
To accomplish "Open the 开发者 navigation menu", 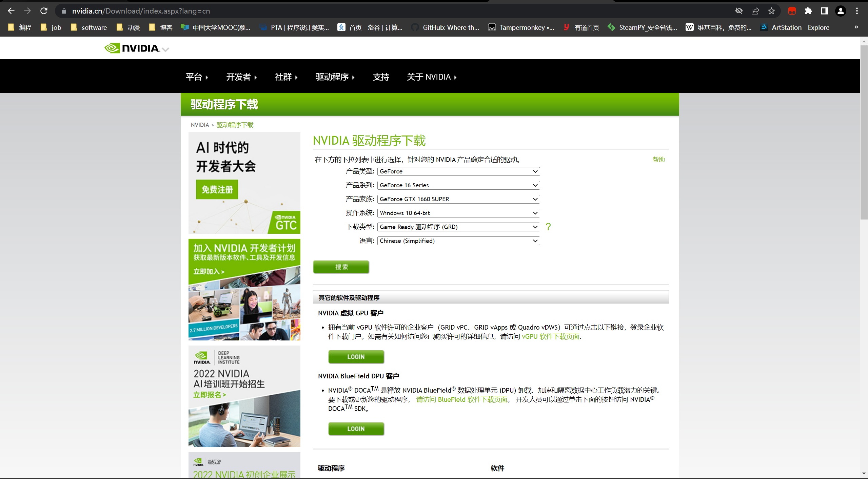I will pos(241,77).
